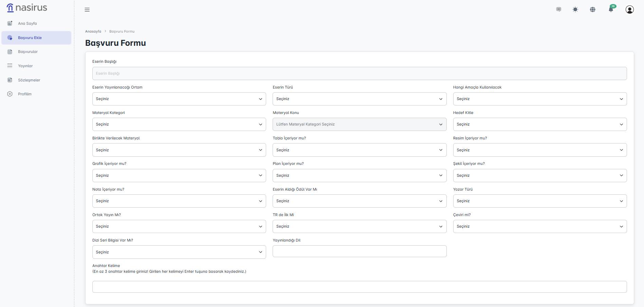Open the chat messages icon

click(x=558, y=9)
